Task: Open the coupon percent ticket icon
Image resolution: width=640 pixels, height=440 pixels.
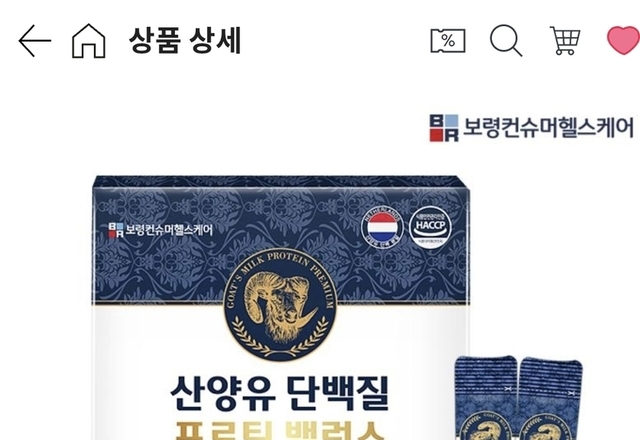Action: pos(448,41)
